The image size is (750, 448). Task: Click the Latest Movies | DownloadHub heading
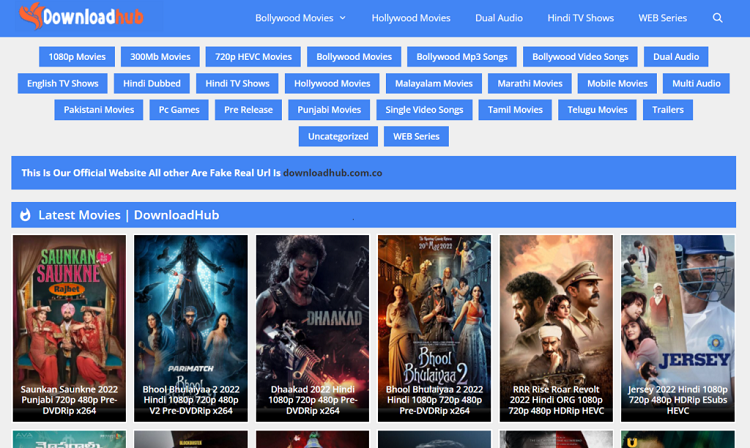pos(129,215)
